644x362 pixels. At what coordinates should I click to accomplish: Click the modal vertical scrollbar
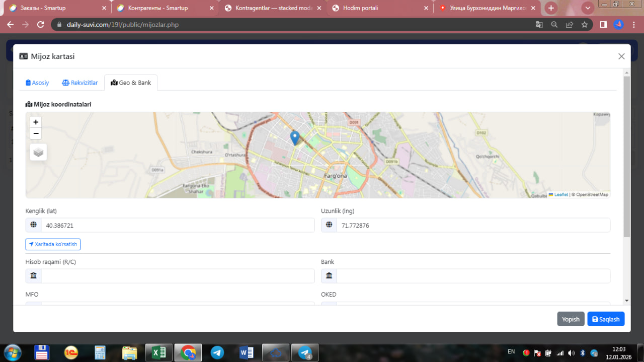point(626,157)
